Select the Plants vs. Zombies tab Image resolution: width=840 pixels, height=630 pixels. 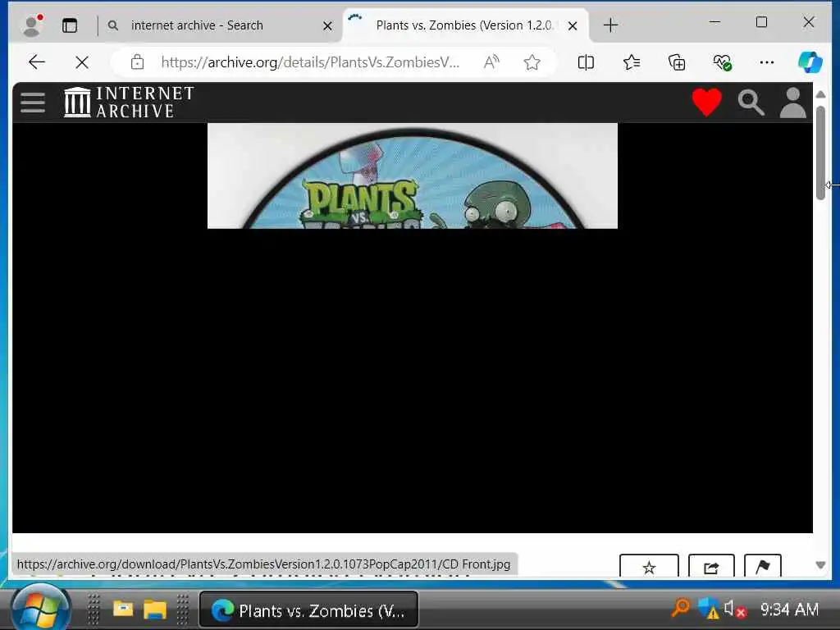463,25
